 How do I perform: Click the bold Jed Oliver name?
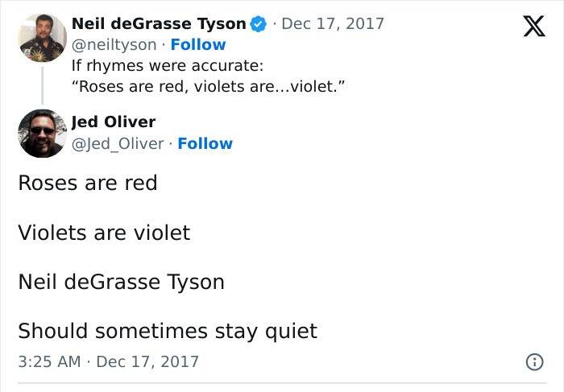[x=114, y=122]
